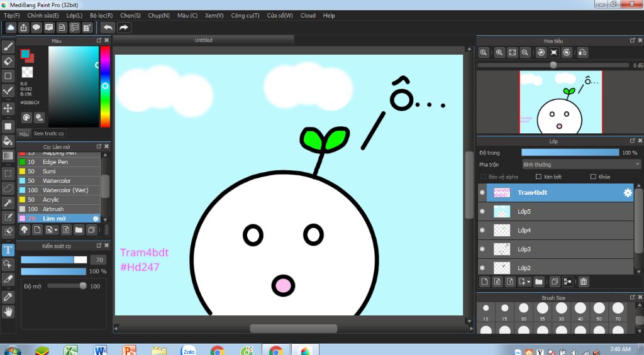This screenshot has height=355, width=644.
Task: Adjust the Độ mờ slider
Action: point(67,286)
